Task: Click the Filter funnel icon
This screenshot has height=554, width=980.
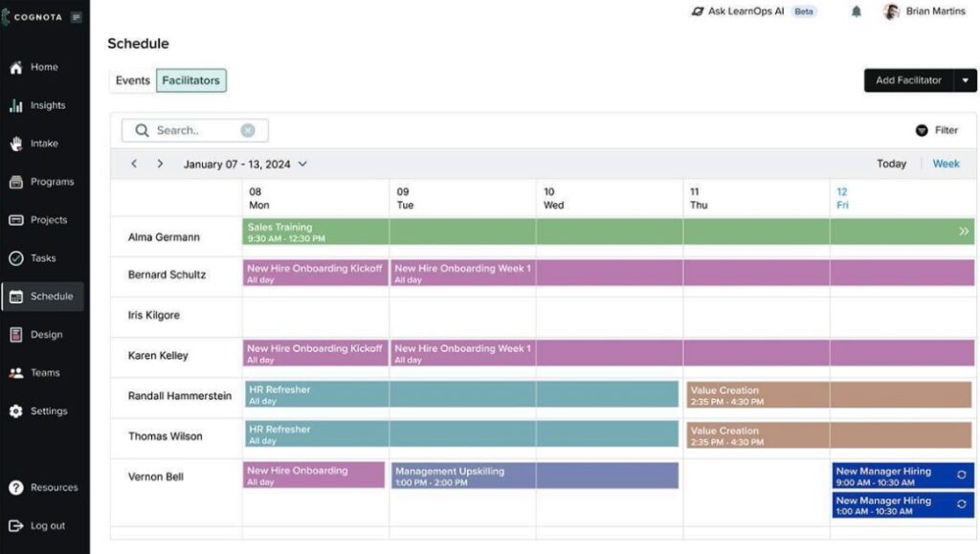Action: click(x=922, y=130)
